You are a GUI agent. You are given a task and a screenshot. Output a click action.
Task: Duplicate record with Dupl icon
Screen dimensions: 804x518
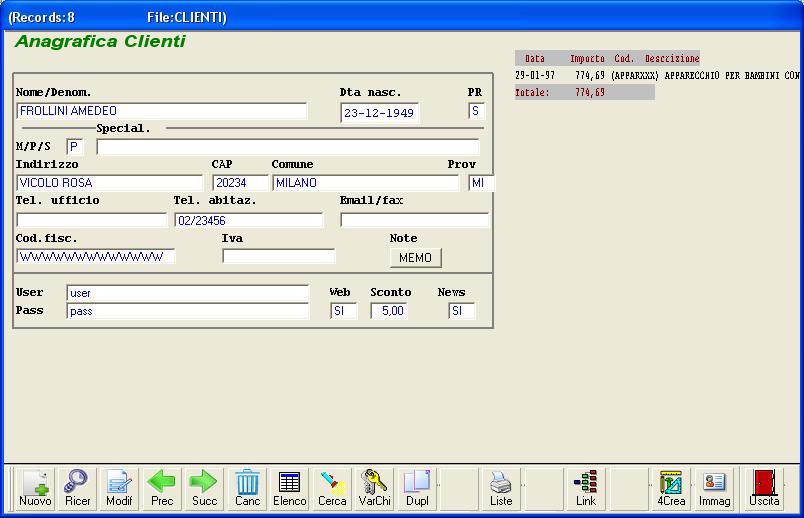pos(417,489)
